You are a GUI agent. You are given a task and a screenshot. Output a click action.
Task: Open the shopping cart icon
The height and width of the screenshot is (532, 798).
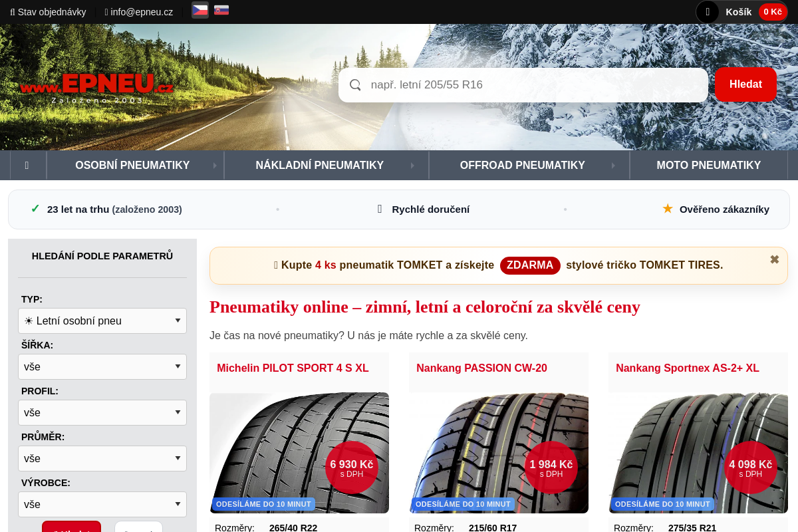(x=708, y=12)
